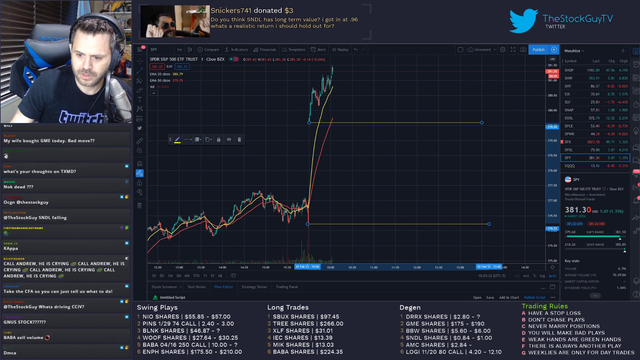Select the trend line drawing tool
This screenshot has height=360, width=640.
pyautogui.click(x=140, y=71)
